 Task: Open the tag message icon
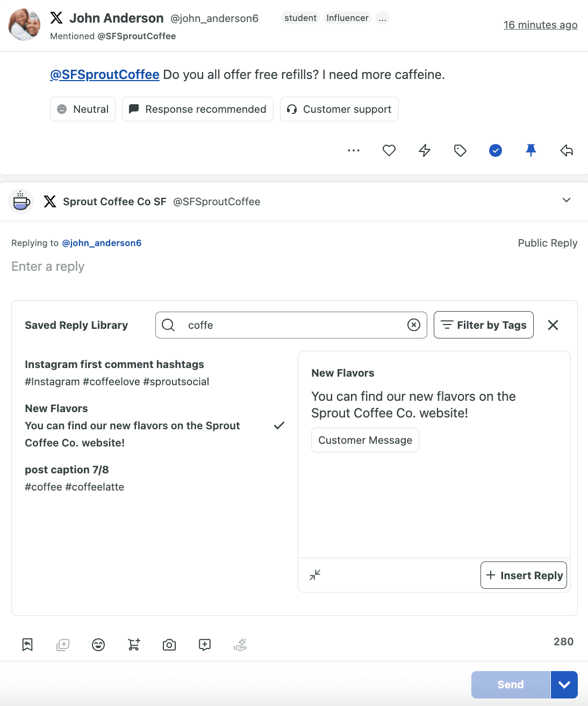(x=460, y=150)
